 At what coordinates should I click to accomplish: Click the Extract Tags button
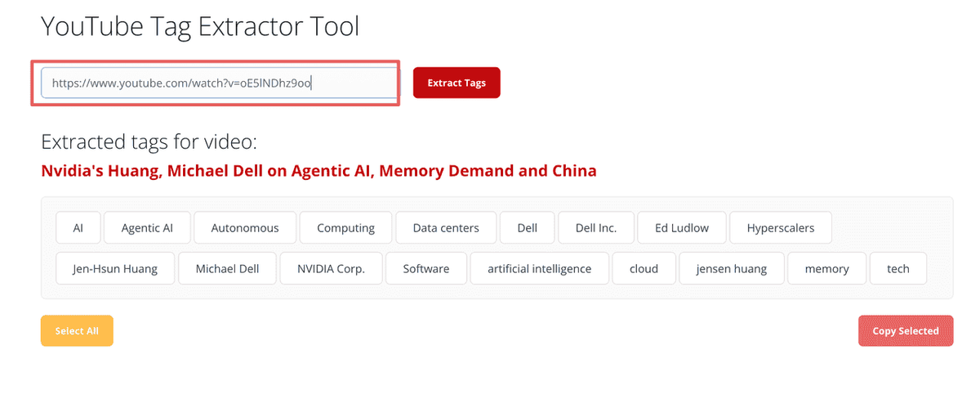[x=457, y=83]
